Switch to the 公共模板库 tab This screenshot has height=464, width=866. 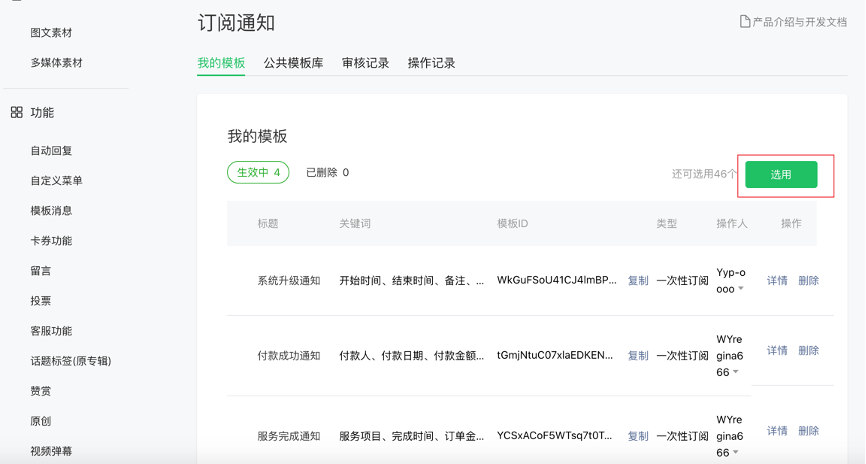click(x=293, y=63)
